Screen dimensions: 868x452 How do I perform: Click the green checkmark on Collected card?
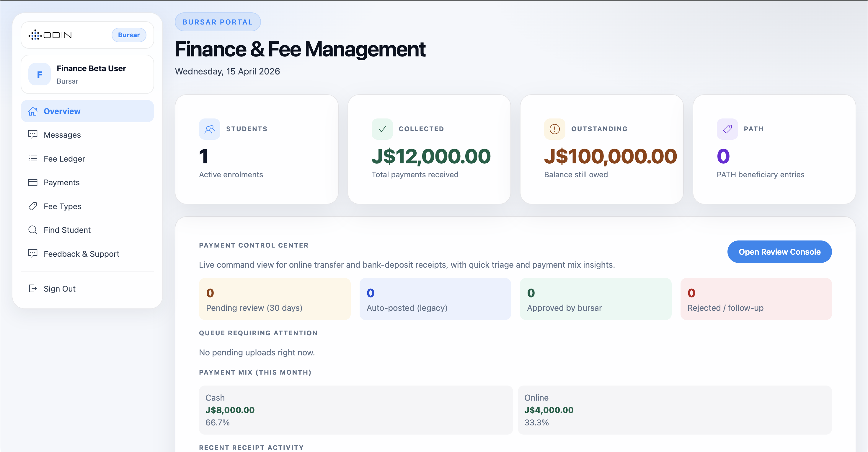[382, 129]
